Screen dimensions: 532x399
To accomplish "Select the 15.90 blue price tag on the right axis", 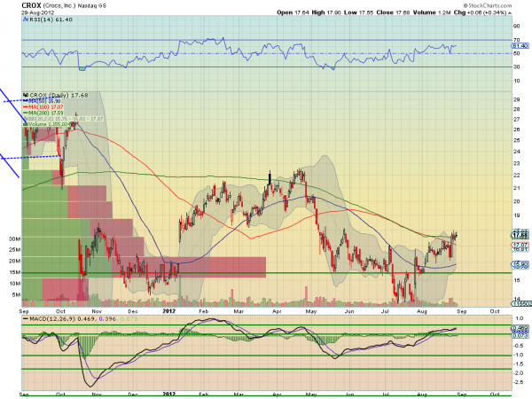I will coord(520,264).
